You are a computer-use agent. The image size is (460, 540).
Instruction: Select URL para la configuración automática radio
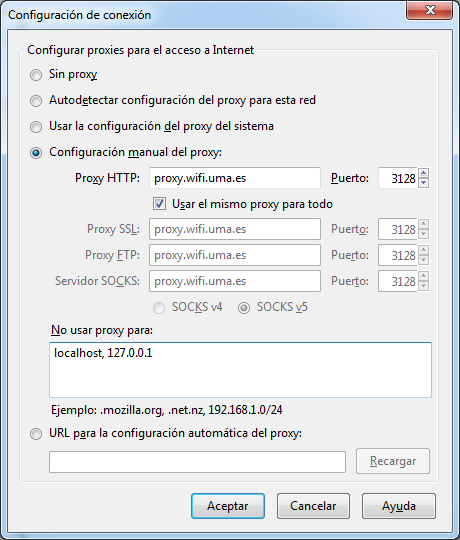[36, 434]
